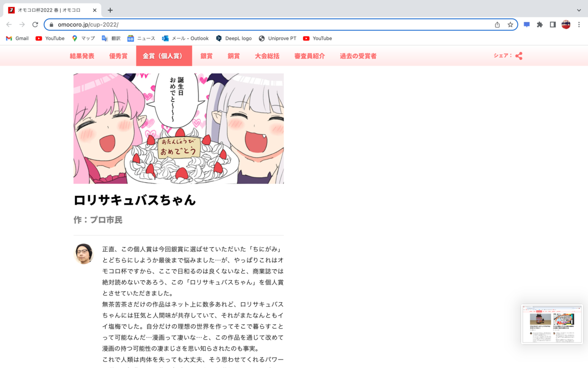588x368 pixels.
Task: Open the メール - Outlook bookmark
Action: click(185, 38)
